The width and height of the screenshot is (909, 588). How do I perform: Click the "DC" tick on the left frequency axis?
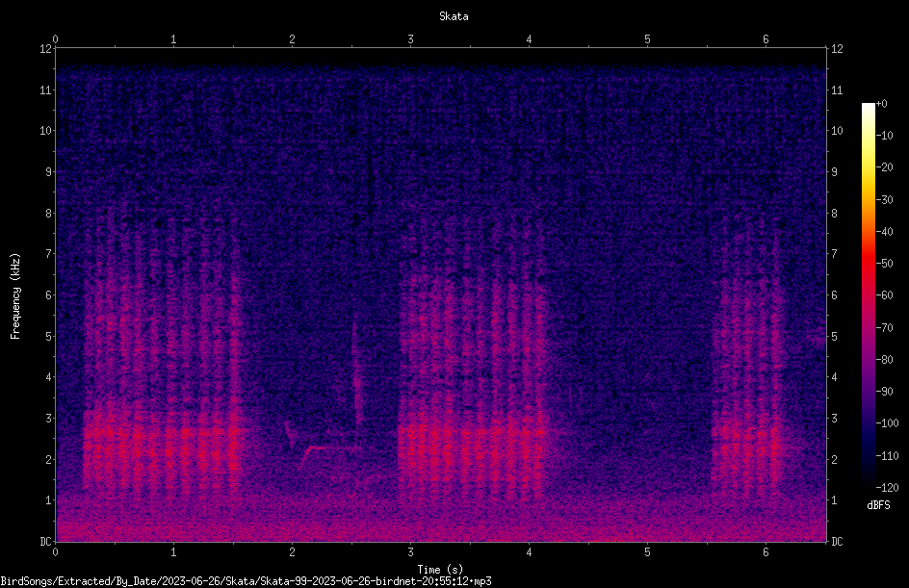(46, 542)
